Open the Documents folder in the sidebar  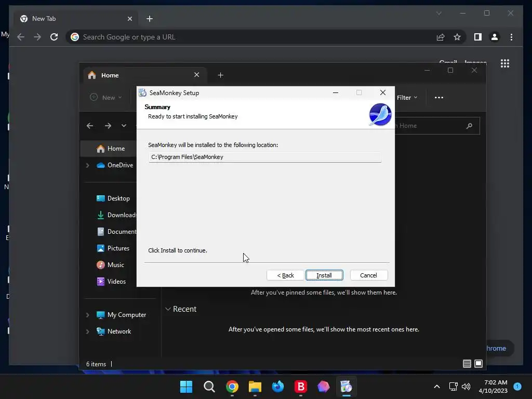click(x=116, y=232)
